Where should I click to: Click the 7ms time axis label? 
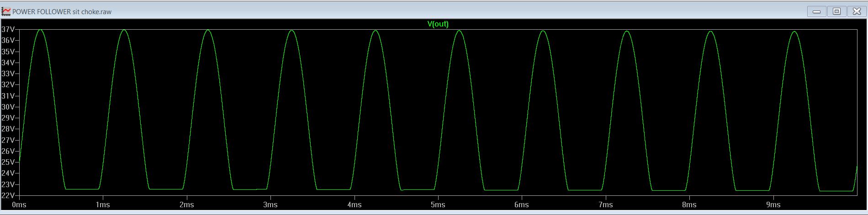[x=605, y=205]
